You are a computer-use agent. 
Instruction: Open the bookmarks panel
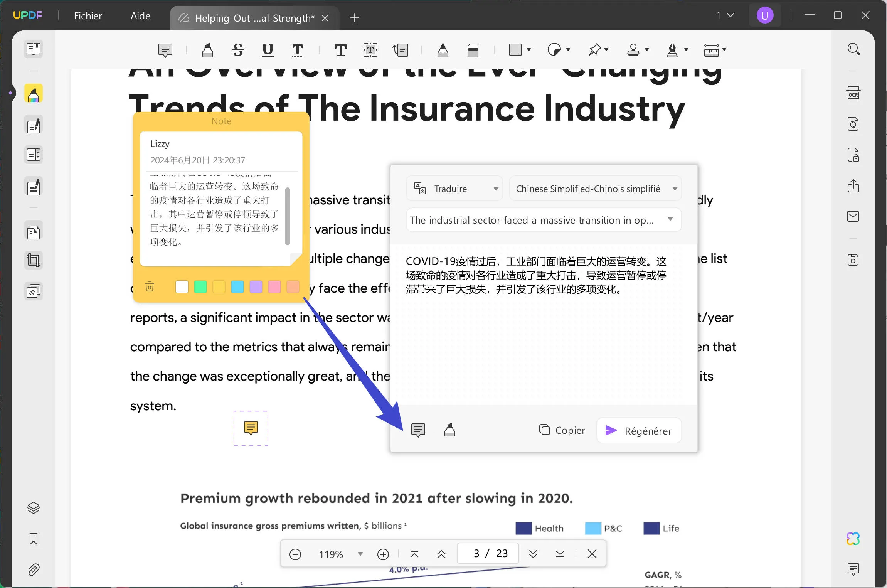[x=34, y=539]
